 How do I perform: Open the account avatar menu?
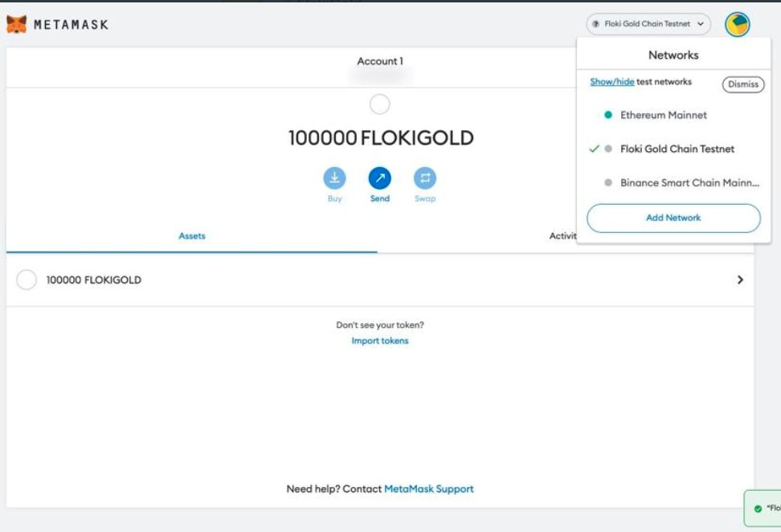click(737, 24)
